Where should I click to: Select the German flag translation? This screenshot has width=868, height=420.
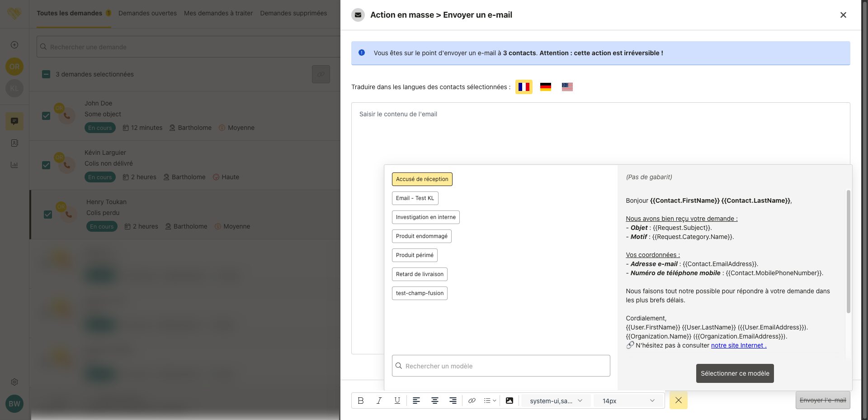point(546,87)
